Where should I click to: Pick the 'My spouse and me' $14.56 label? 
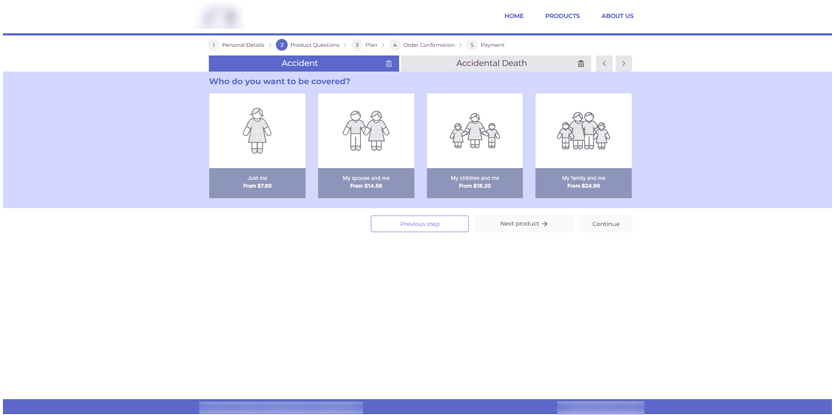[x=366, y=182]
